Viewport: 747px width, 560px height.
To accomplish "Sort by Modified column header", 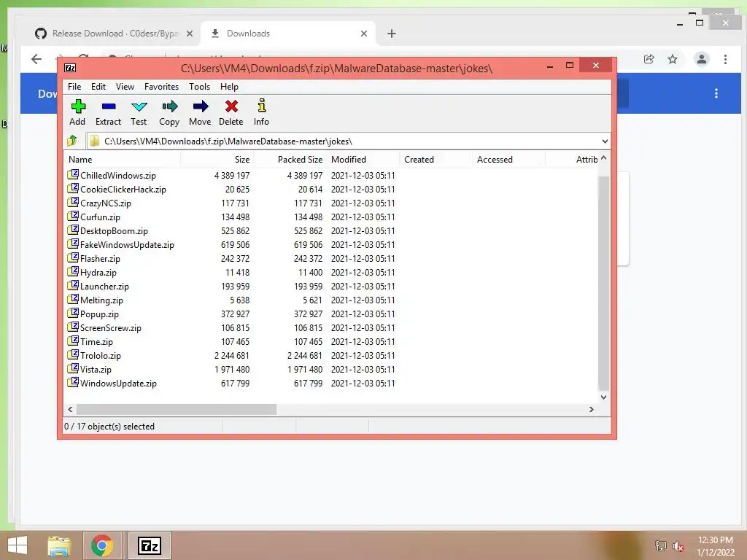I will [363, 160].
